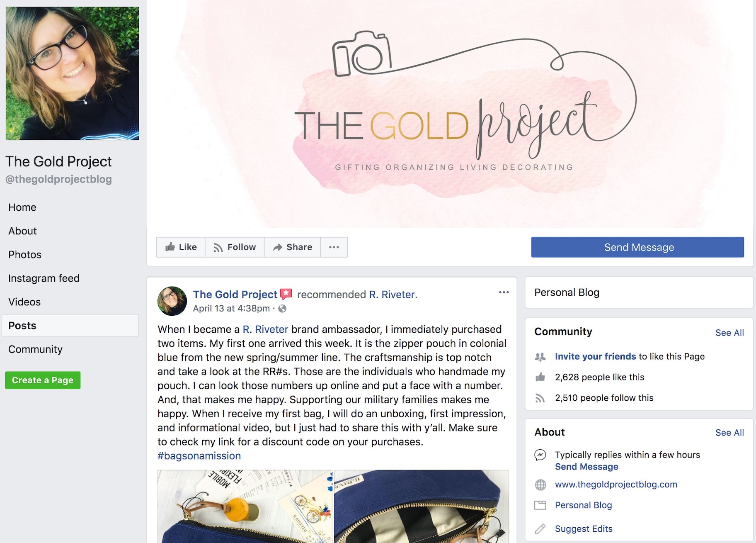Click the green Create a Page button

coord(43,380)
